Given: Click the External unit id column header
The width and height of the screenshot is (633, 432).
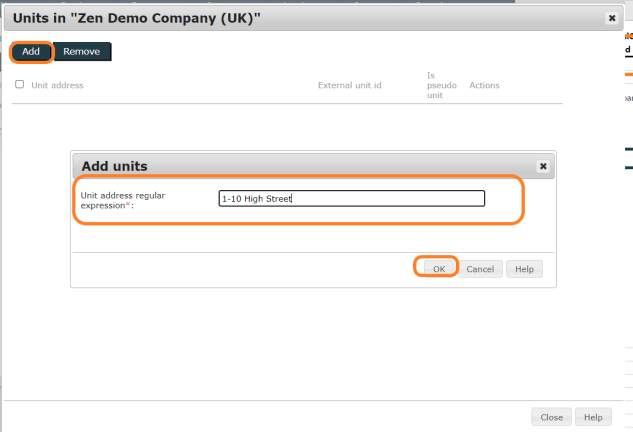Looking at the screenshot, I should (x=350, y=85).
